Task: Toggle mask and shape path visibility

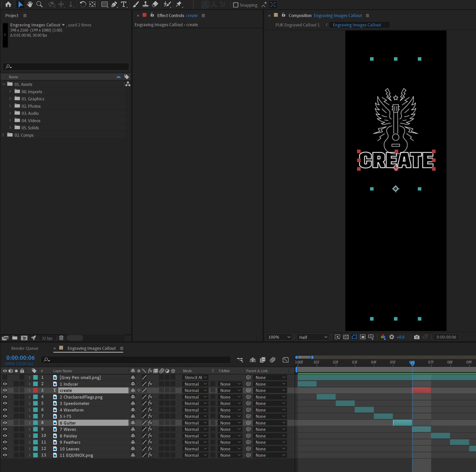Action: [354, 337]
